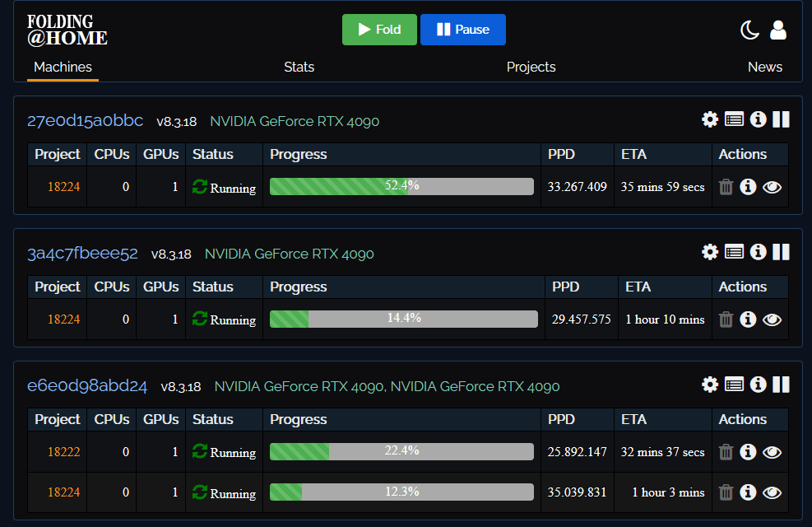812x527 pixels.
Task: Open the project 18222 link
Action: tap(63, 452)
